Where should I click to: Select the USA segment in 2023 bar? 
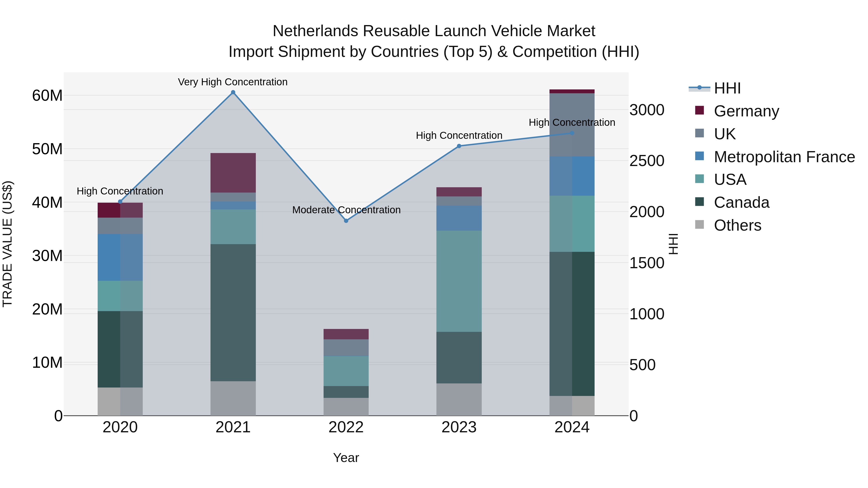(459, 281)
